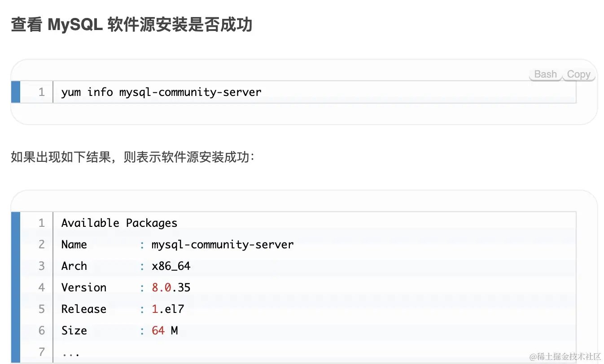Click the Size value 64 M
This screenshot has width=604, height=364.
coord(165,331)
